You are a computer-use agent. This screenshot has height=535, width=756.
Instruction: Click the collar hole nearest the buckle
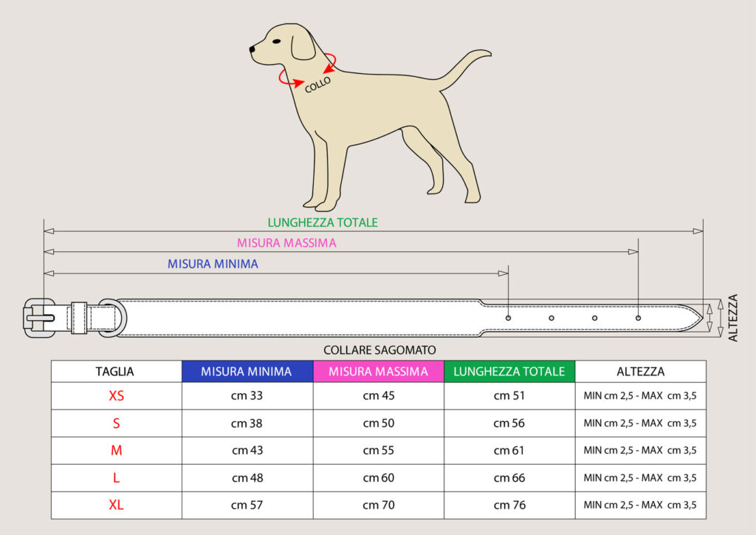[509, 318]
